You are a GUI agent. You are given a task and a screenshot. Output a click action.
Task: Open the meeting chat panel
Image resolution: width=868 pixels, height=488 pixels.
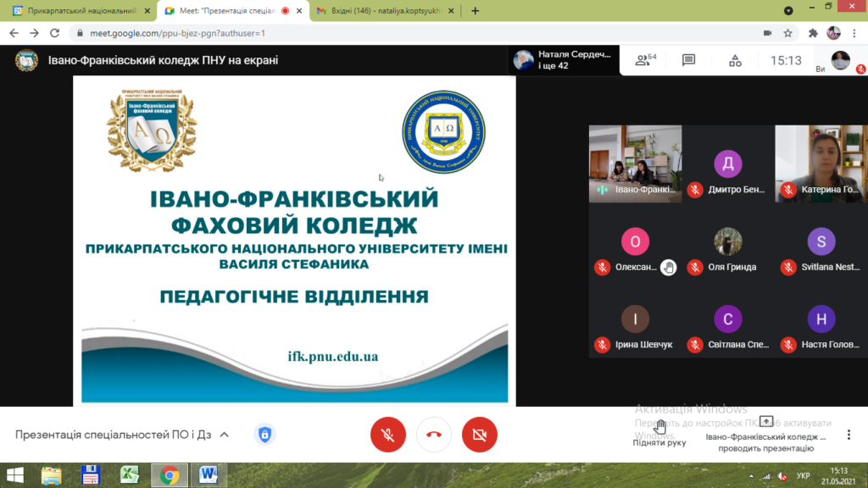(688, 60)
